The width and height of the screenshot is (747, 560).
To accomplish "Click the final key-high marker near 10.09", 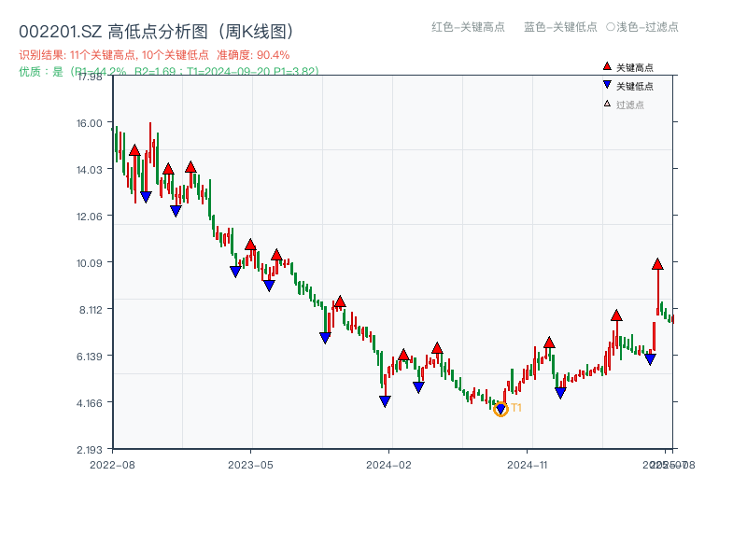I will click(657, 264).
